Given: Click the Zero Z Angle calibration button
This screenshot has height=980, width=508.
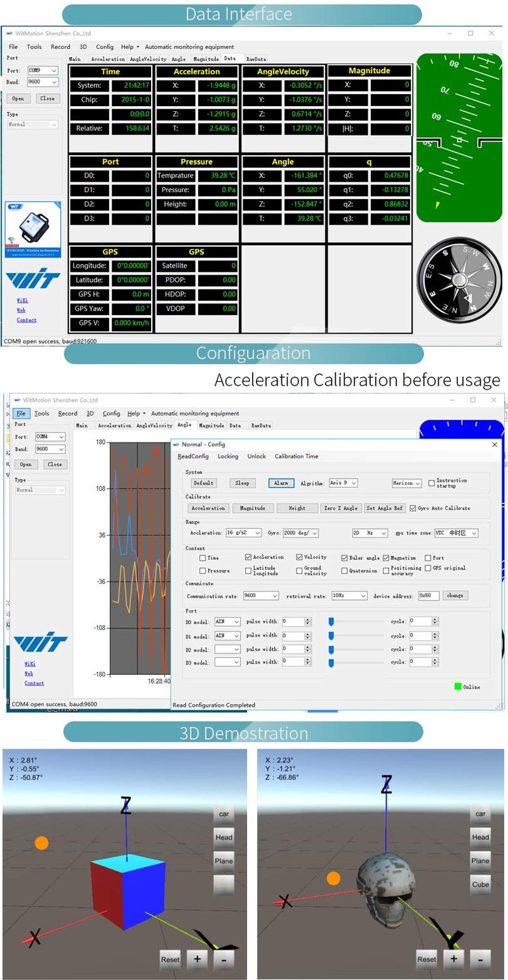Looking at the screenshot, I should click(341, 508).
